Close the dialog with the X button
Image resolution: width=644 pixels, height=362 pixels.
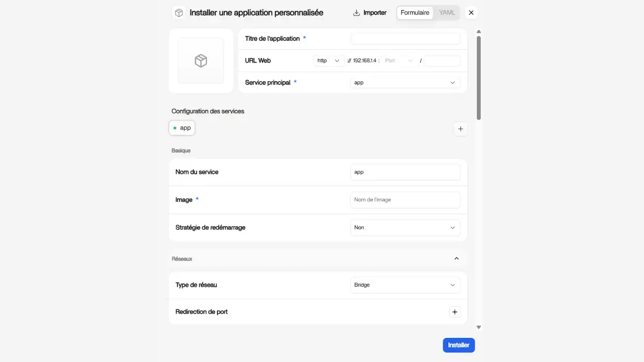click(x=471, y=13)
